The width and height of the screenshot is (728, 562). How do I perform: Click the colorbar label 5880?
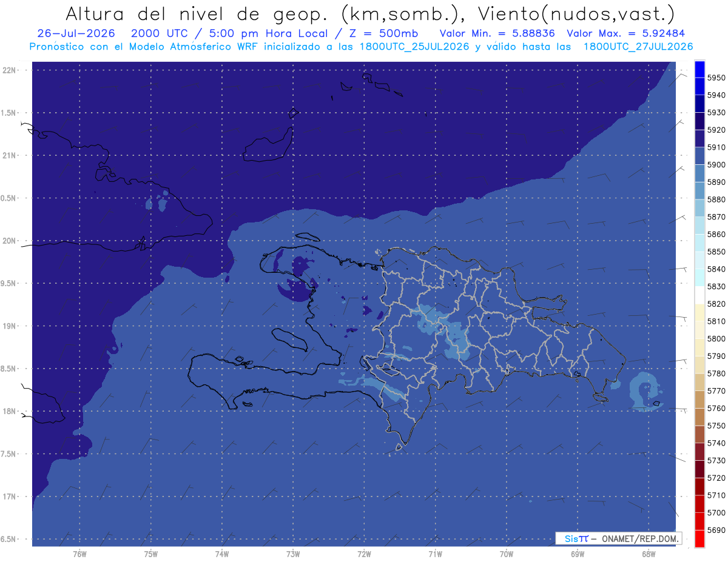pos(716,199)
